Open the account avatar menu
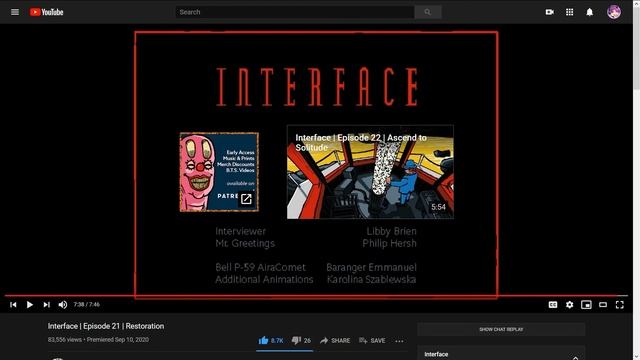 tap(613, 12)
